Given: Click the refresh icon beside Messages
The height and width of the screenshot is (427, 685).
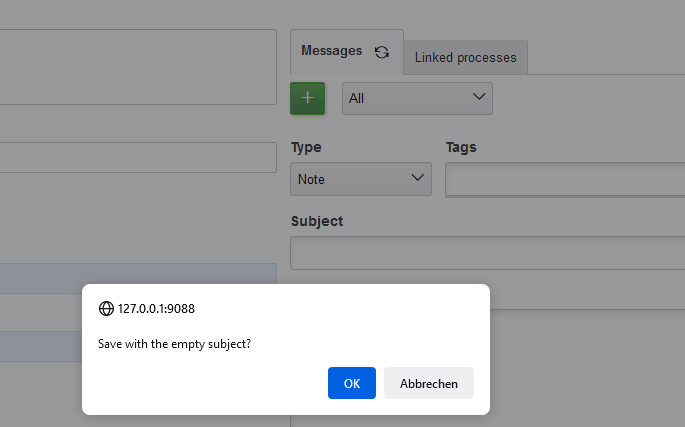Looking at the screenshot, I should 381,52.
